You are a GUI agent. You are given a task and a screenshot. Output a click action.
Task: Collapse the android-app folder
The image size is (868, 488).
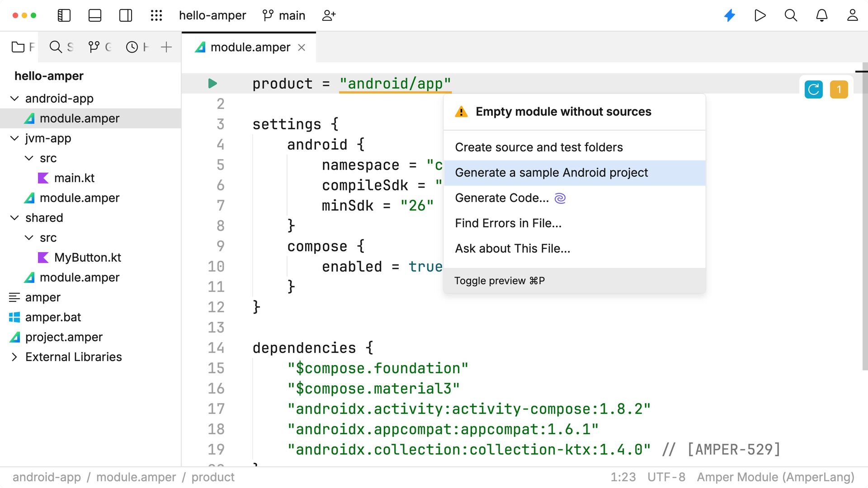click(x=14, y=99)
